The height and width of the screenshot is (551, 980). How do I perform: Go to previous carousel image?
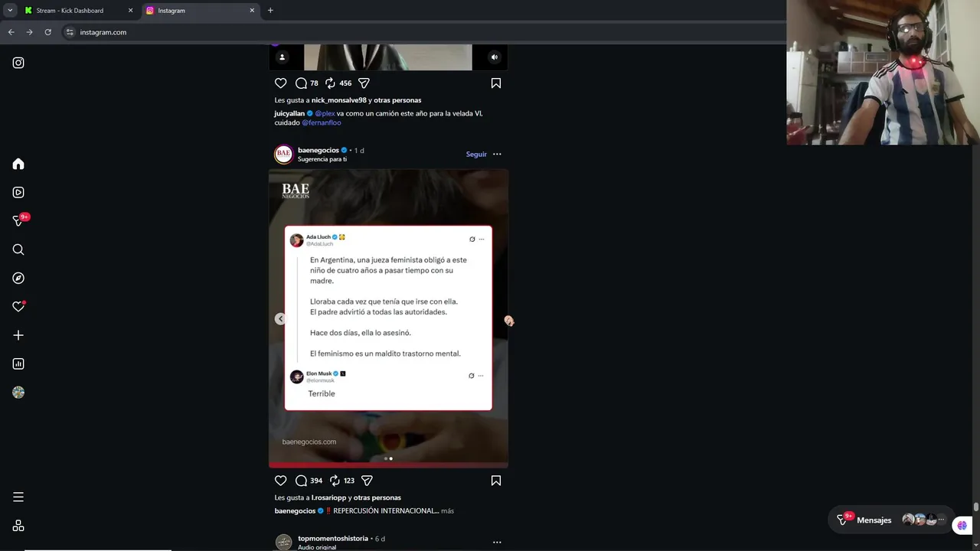click(x=280, y=318)
